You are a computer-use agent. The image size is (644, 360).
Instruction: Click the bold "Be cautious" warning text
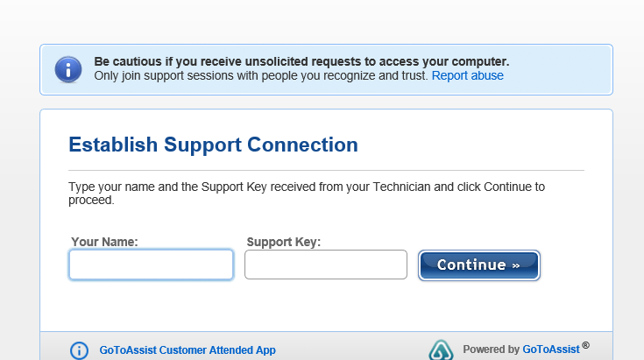click(301, 62)
